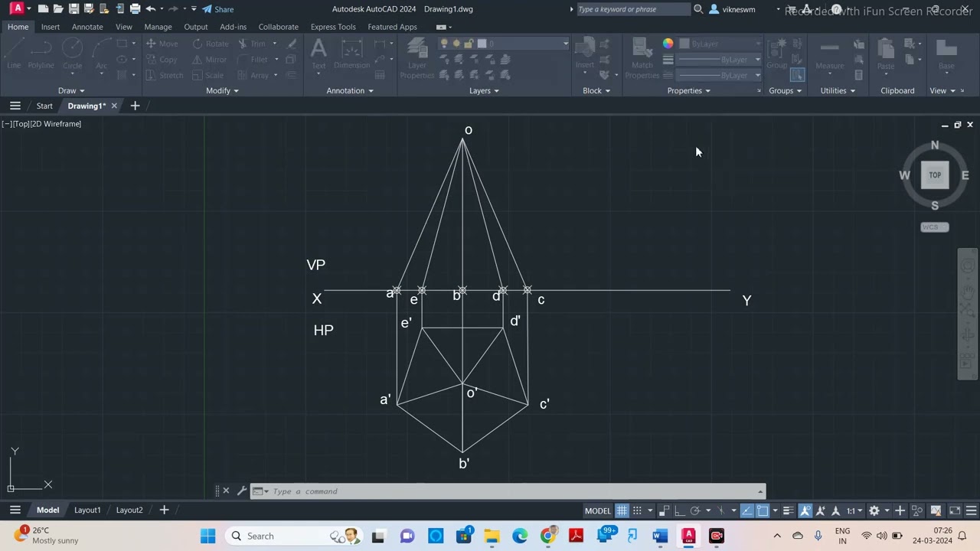Click the TOP face of the ViewCube

click(x=935, y=174)
